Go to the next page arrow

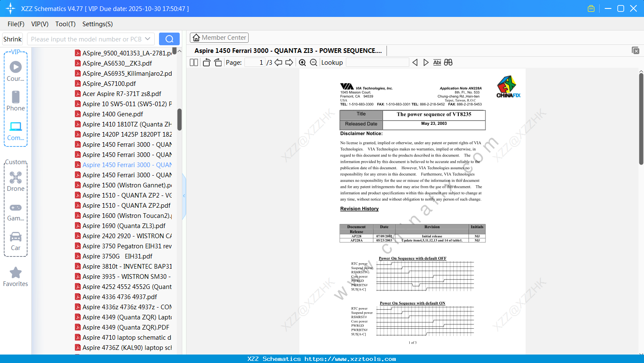tap(289, 63)
